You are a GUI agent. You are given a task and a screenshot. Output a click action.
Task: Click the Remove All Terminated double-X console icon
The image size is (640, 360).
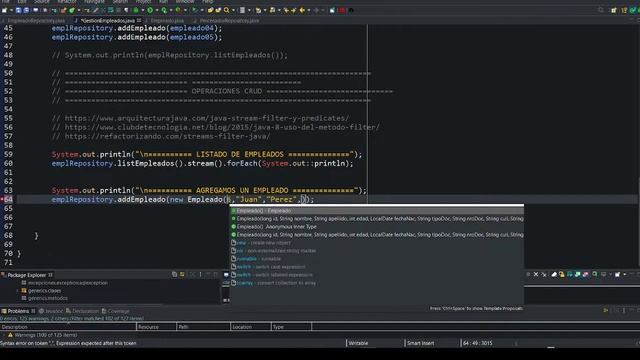(544, 275)
